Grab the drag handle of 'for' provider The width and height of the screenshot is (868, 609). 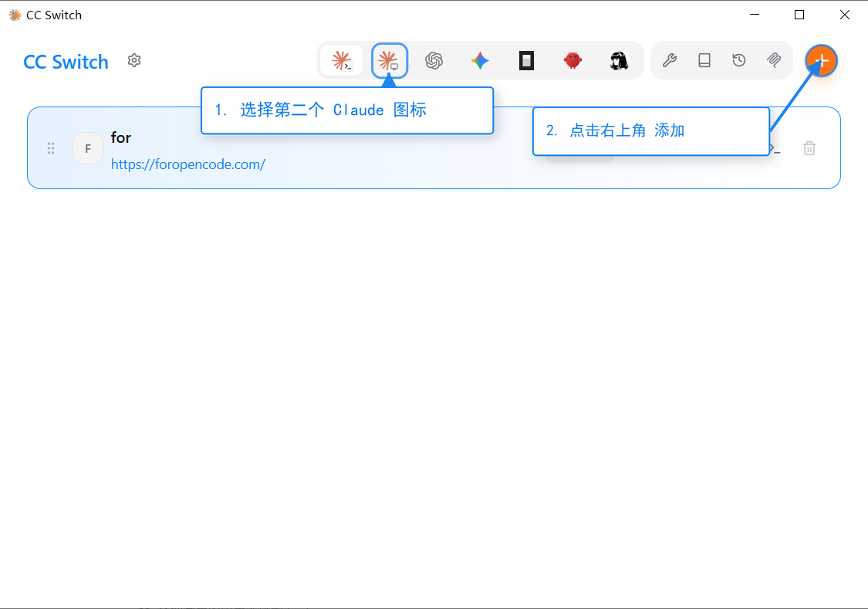pyautogui.click(x=51, y=148)
